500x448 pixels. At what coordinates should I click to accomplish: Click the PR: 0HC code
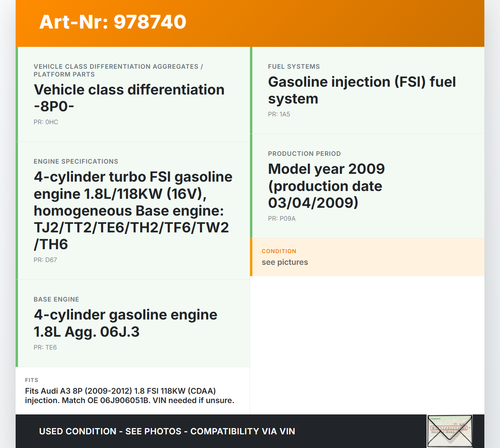click(46, 122)
